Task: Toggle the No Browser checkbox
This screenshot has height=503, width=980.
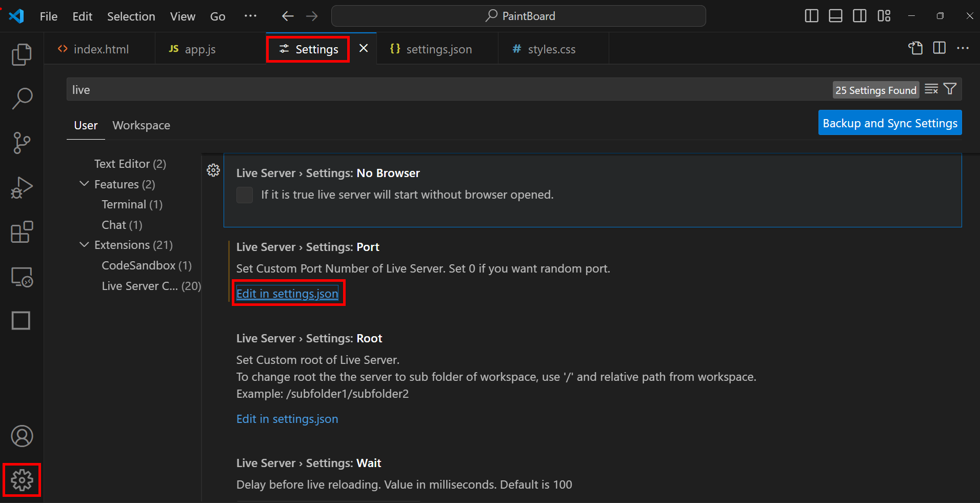Action: pos(245,195)
